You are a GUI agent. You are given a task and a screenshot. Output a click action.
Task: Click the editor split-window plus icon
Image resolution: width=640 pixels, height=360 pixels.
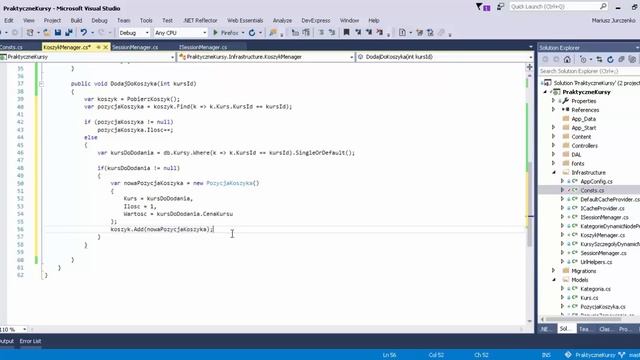click(x=529, y=67)
